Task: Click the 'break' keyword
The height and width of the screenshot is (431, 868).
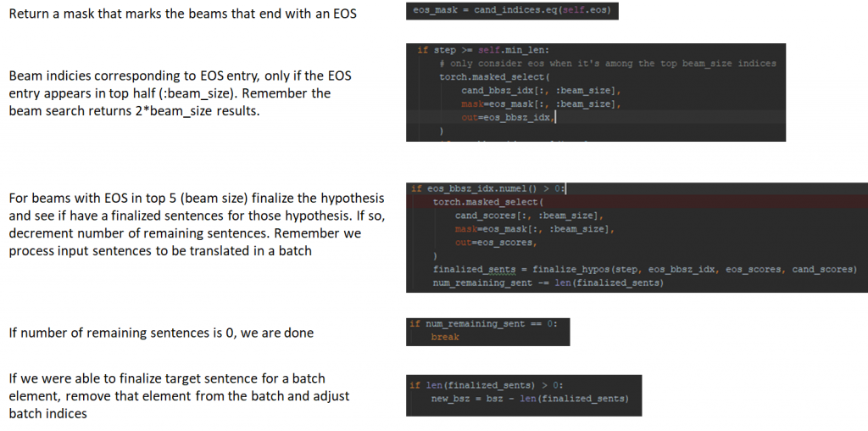Action: coord(445,337)
